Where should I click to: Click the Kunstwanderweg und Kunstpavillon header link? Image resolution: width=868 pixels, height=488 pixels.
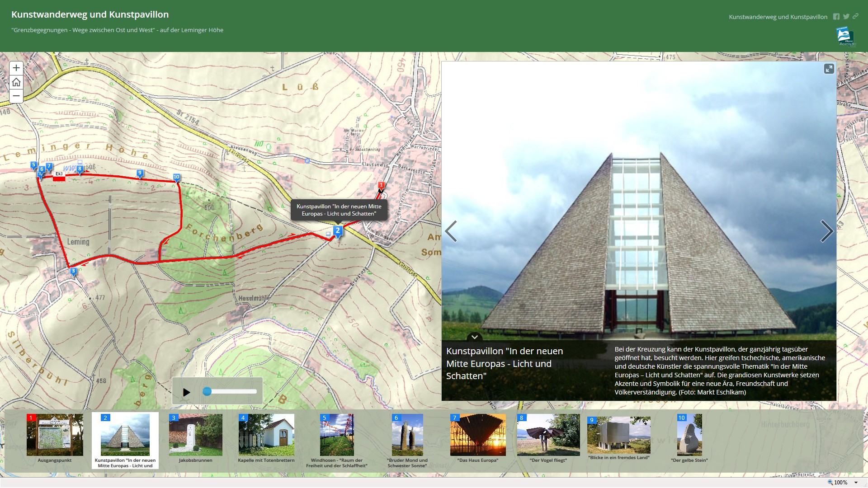pos(778,17)
